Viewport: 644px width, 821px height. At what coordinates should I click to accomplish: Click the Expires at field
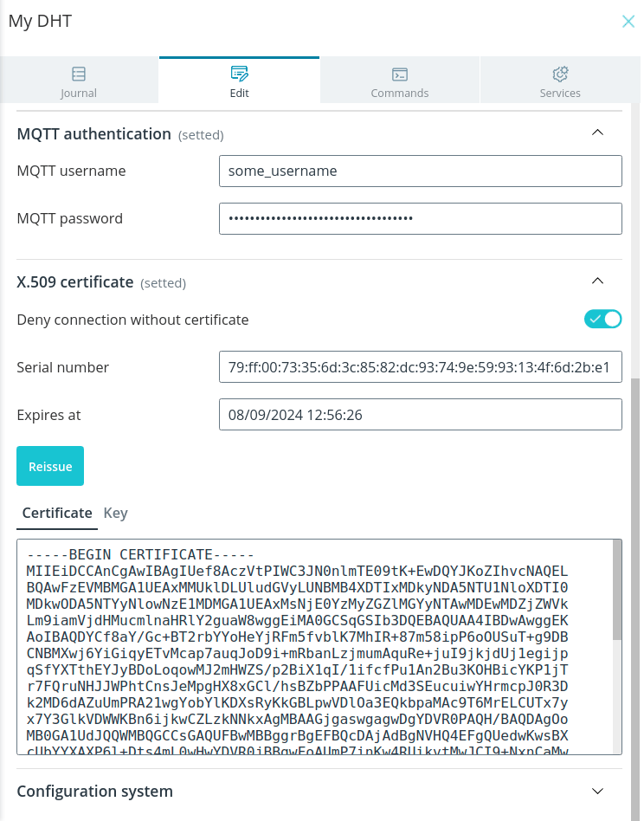(x=421, y=415)
